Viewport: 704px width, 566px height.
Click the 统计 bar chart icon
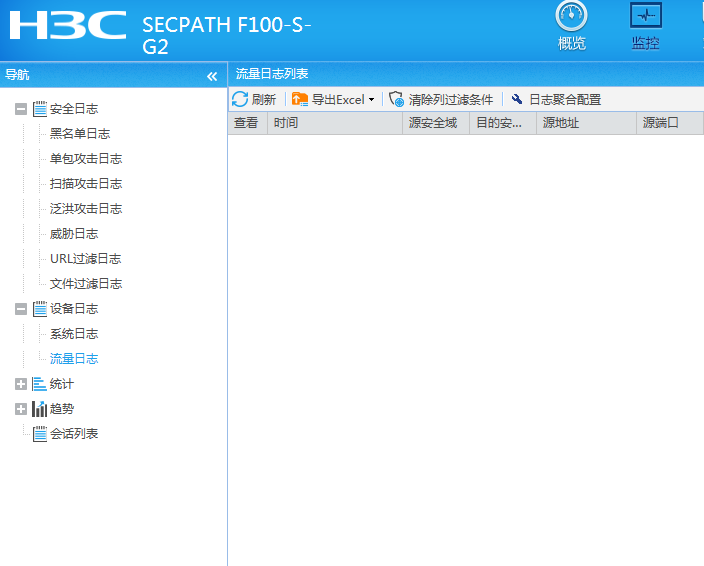click(40, 384)
